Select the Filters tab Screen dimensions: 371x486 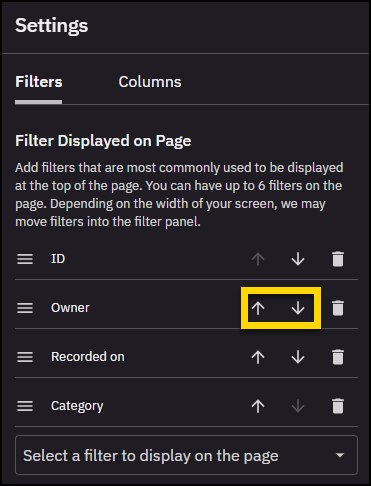(x=39, y=82)
